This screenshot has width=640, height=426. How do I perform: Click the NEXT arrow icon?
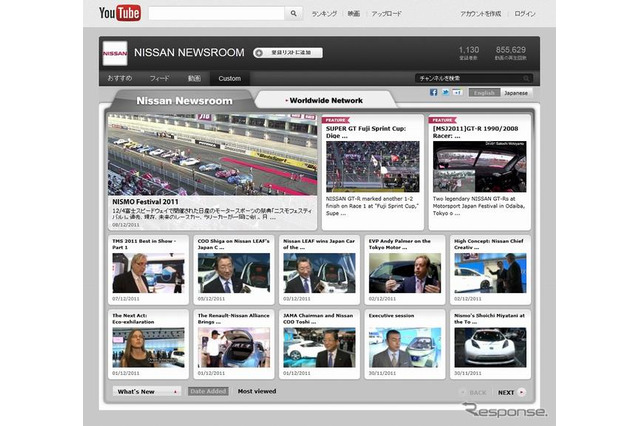(x=522, y=392)
